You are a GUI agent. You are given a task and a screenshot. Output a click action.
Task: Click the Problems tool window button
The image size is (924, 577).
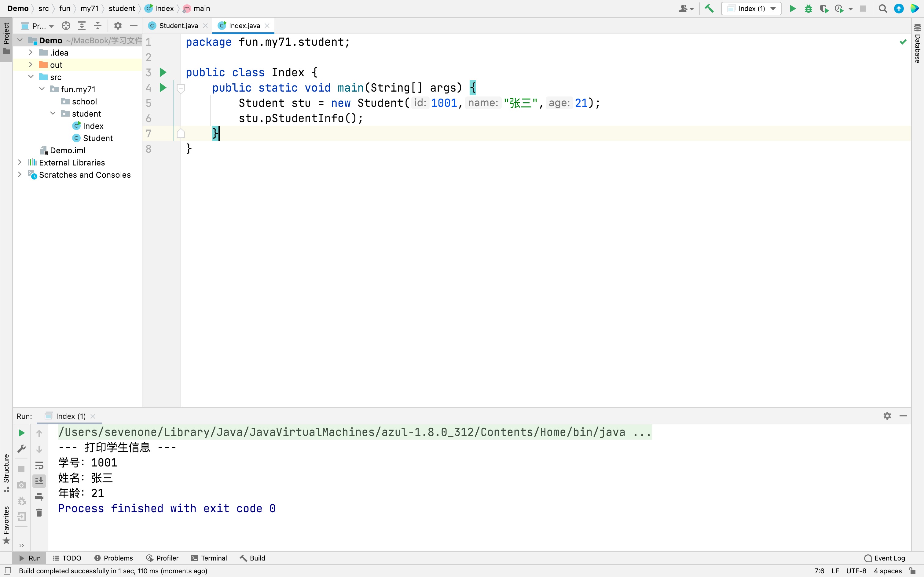pos(114,558)
